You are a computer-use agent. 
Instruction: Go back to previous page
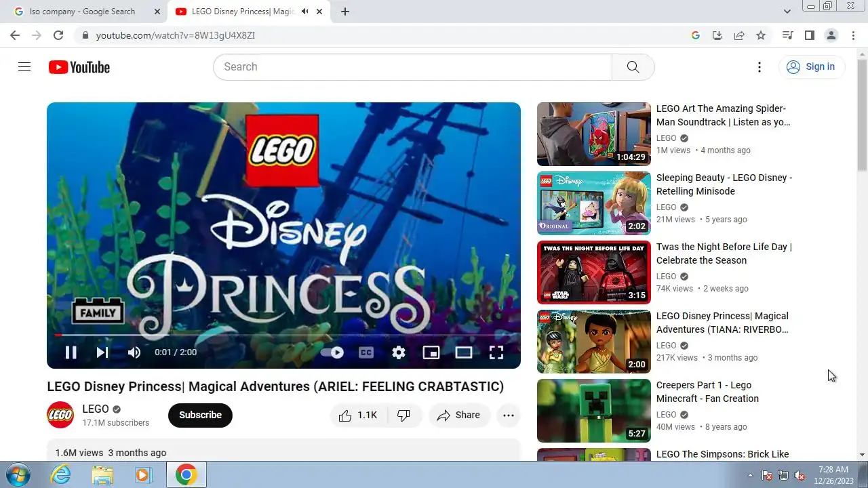(x=15, y=35)
